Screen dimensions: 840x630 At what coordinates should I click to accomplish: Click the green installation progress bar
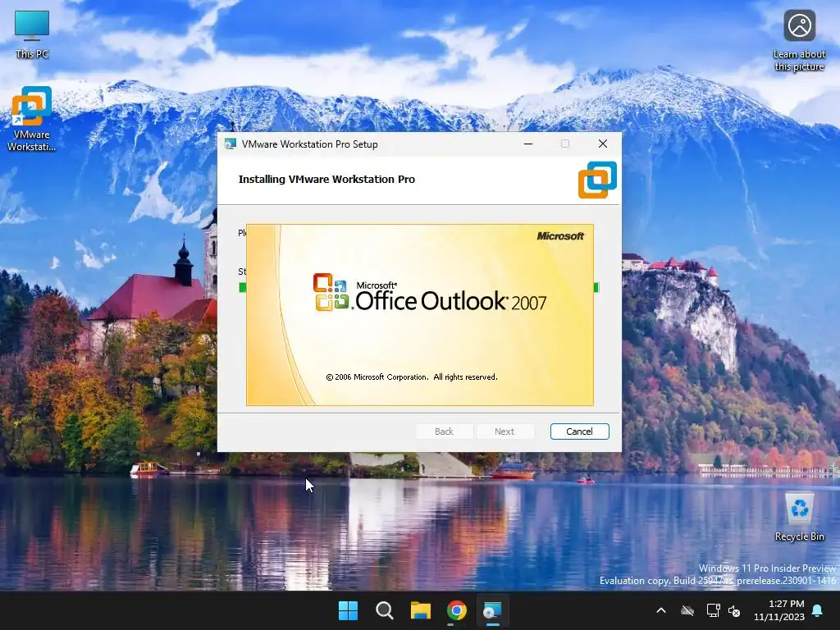pyautogui.click(x=419, y=288)
